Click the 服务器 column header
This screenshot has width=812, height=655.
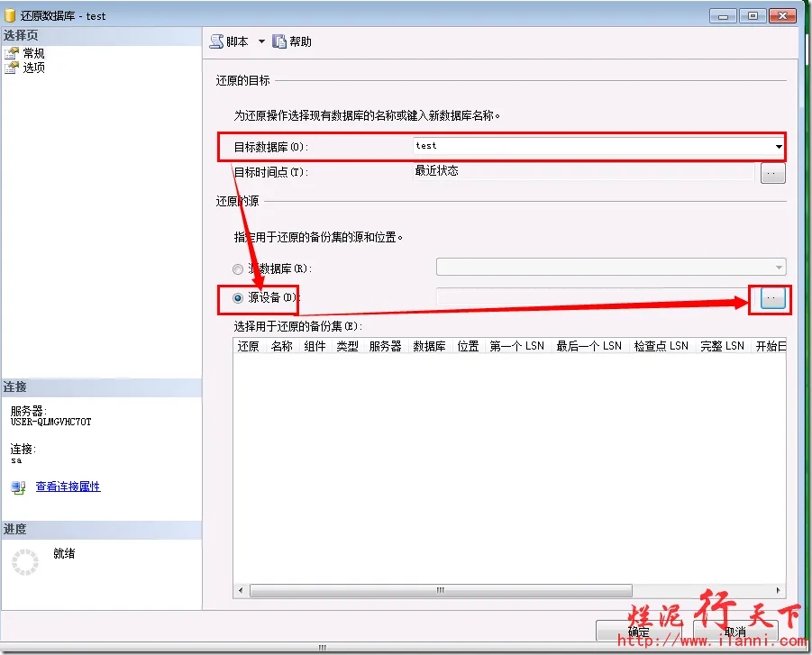coord(386,346)
